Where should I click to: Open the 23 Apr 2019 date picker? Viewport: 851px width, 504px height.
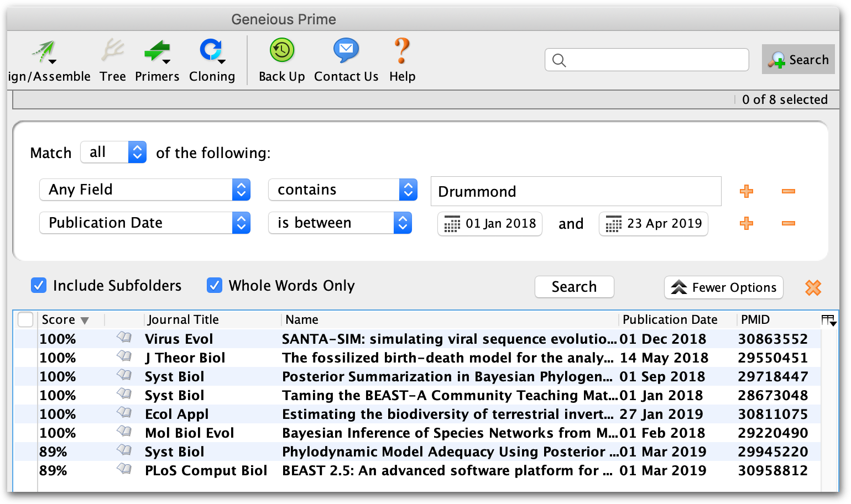[654, 224]
